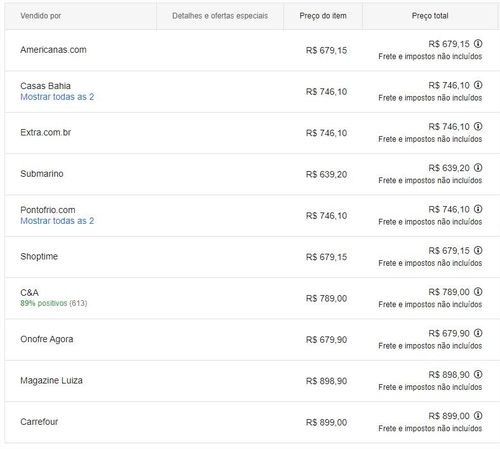Open the info icon in Casas Bahia row
This screenshot has height=449, width=500.
click(478, 85)
